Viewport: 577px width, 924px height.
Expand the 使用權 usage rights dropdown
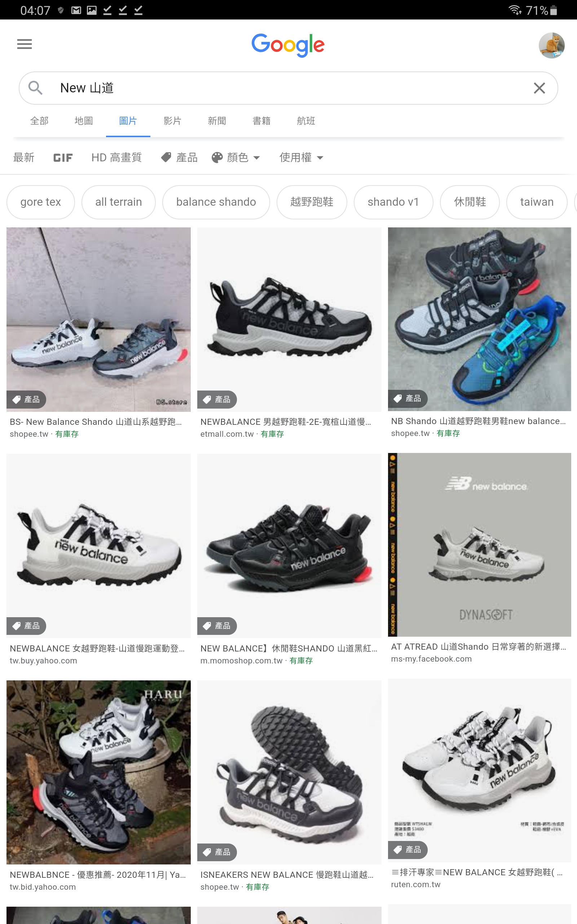[301, 157]
